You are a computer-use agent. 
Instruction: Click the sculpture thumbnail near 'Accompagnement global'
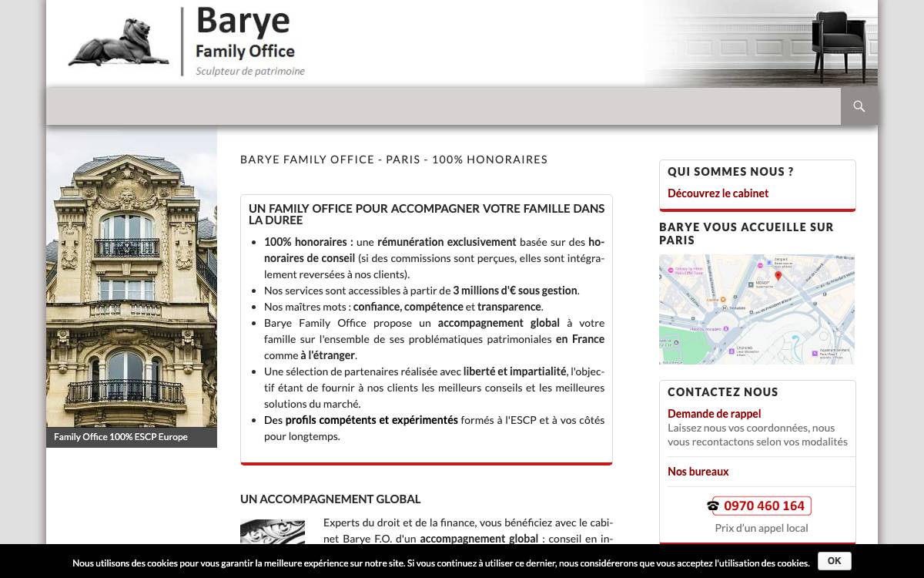pyautogui.click(x=273, y=532)
